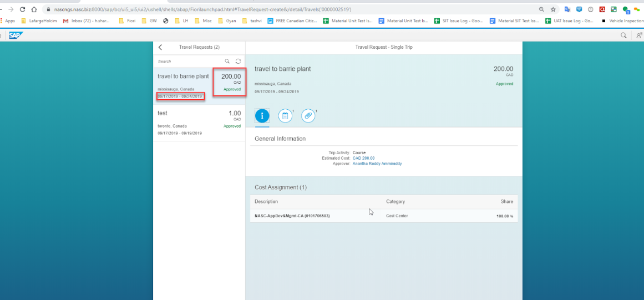Click the SAP logo

coord(16,35)
